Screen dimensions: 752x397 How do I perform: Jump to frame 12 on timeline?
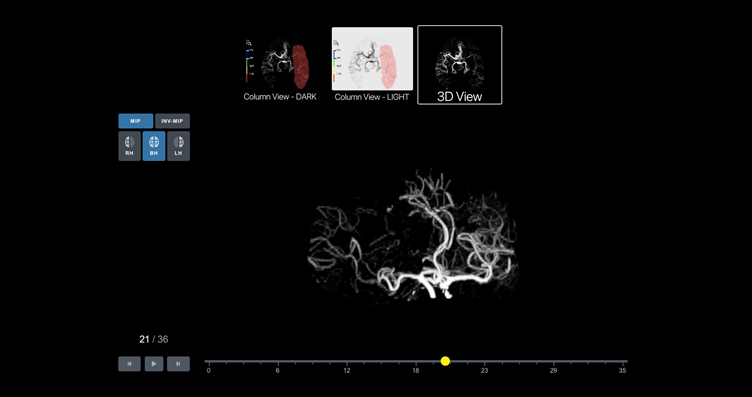coord(347,371)
